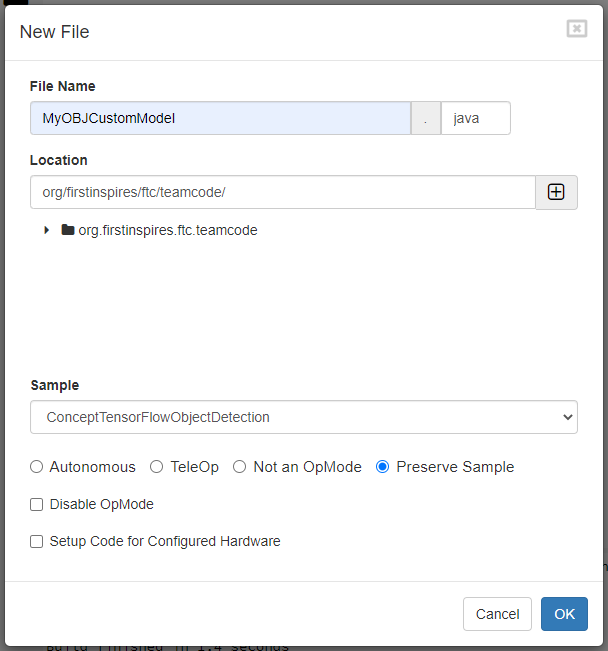This screenshot has height=651, width=608.
Task: Open the Sample dropdown list
Action: click(304, 417)
